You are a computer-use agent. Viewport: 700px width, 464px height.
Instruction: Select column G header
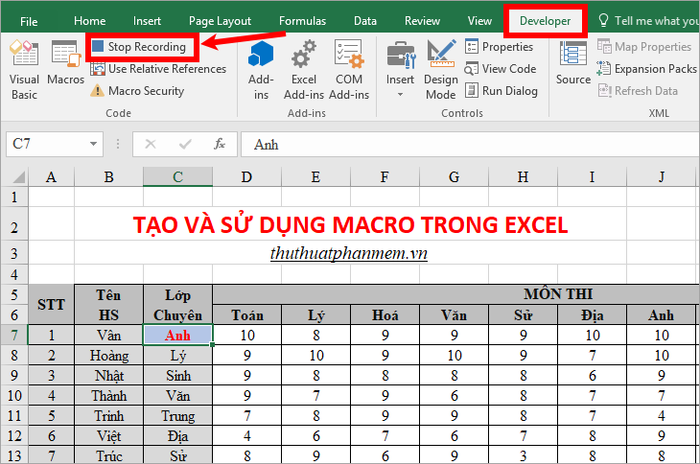pos(454,177)
